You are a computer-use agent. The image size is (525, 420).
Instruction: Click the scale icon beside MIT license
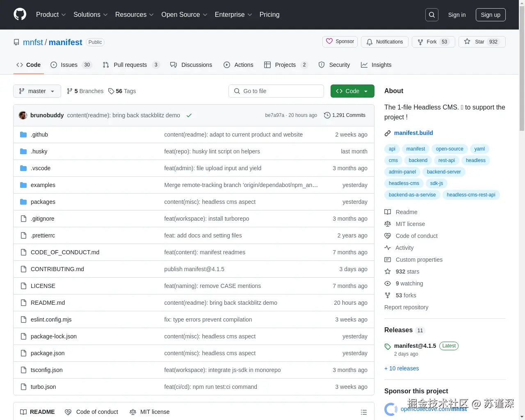coord(388,224)
